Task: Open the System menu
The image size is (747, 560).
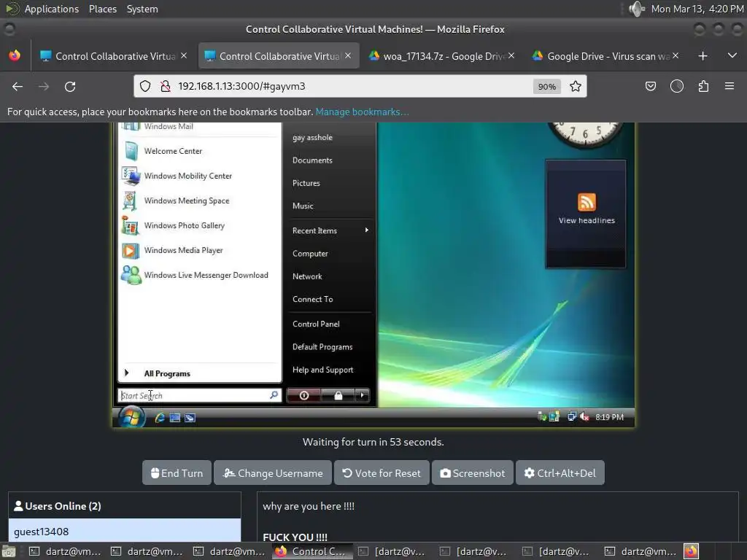Action: 142,9
